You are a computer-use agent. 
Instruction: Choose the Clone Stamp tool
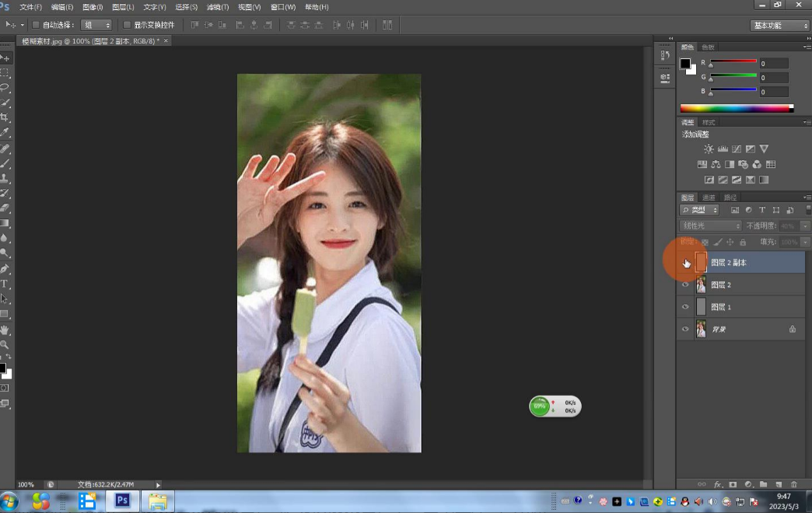5,178
